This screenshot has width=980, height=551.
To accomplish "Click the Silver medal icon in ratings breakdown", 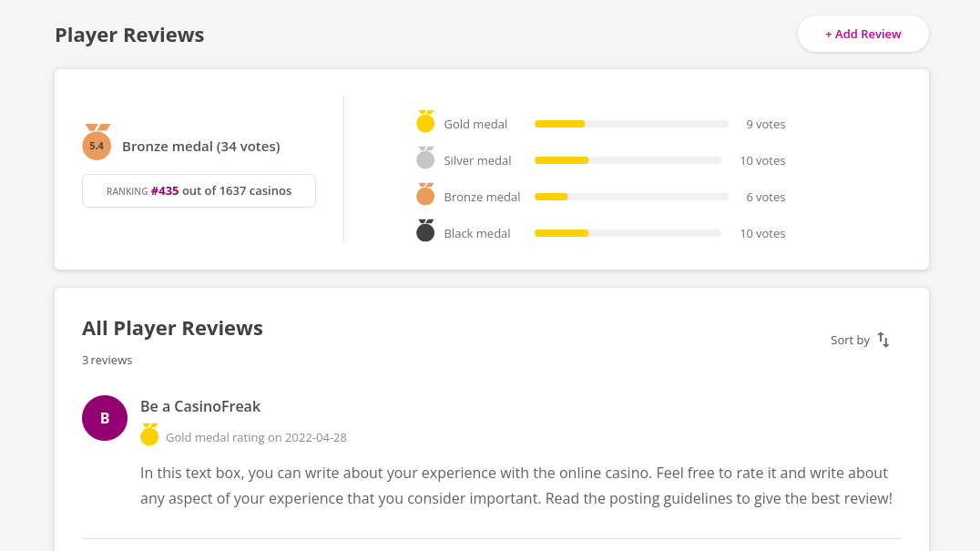I will click(x=425, y=158).
